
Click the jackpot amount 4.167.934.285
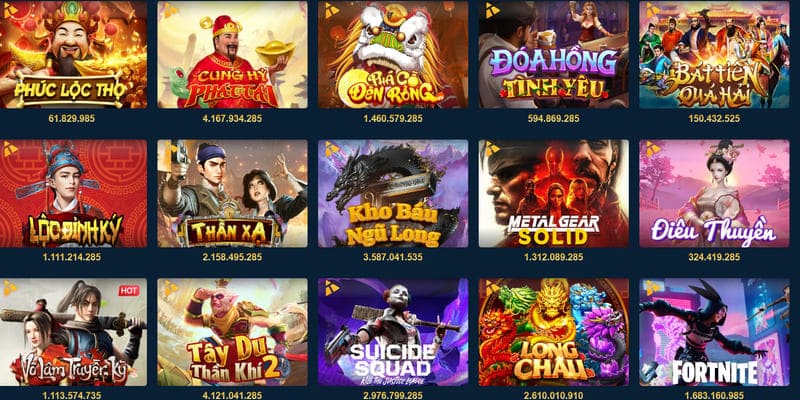[x=232, y=118]
